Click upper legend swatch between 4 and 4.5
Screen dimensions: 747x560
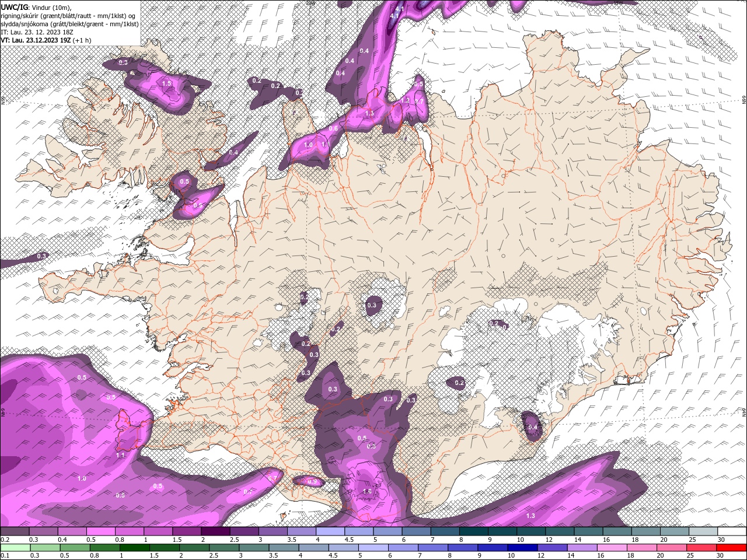(x=330, y=531)
